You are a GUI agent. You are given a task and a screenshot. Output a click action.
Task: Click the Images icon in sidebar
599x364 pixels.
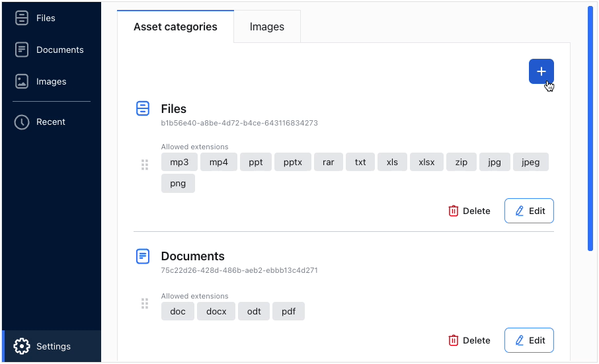[22, 81]
